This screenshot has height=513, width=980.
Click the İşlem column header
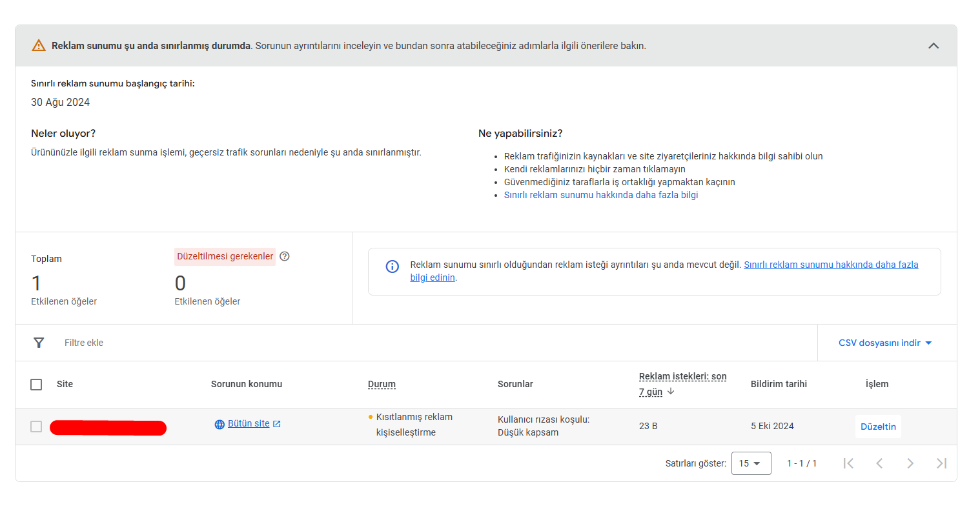tap(877, 384)
